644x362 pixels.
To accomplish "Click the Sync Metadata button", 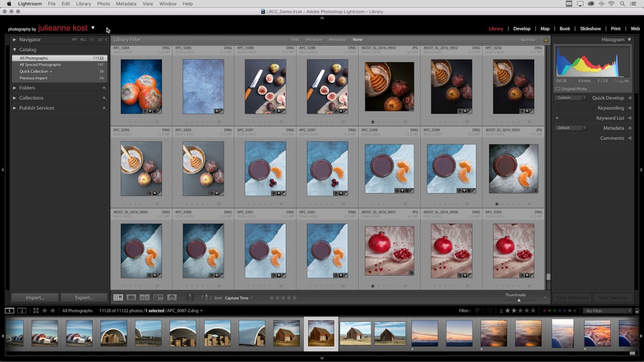I will coord(573,298).
